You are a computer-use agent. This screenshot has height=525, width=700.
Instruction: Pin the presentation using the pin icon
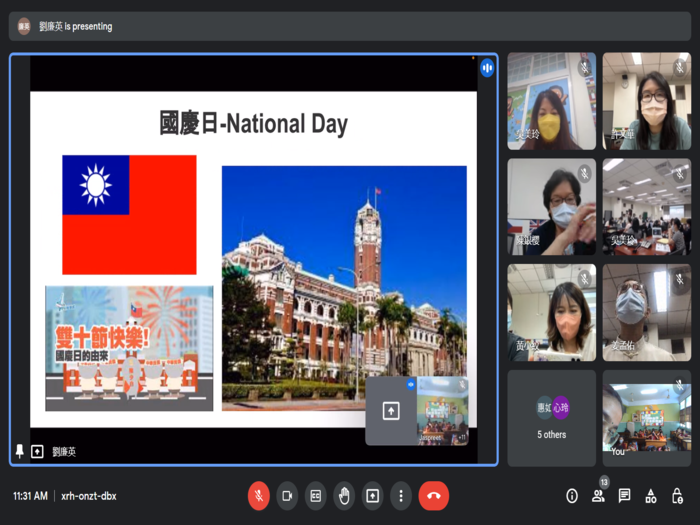[20, 451]
